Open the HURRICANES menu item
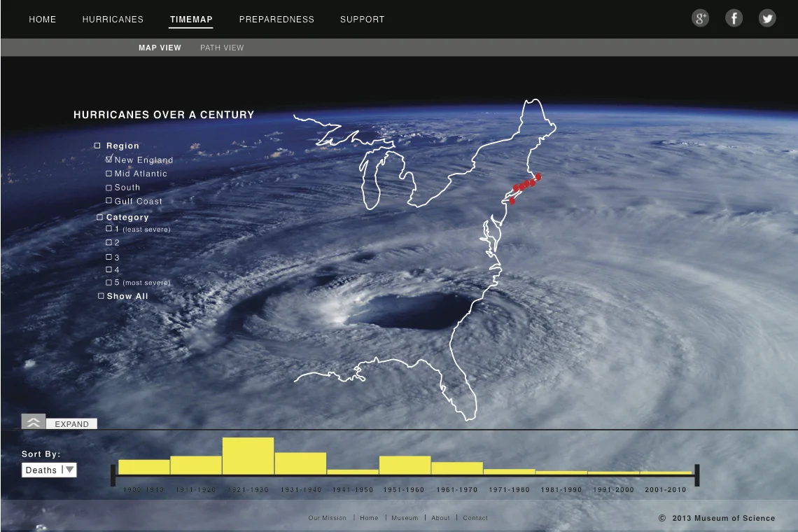The image size is (798, 532). (x=113, y=20)
